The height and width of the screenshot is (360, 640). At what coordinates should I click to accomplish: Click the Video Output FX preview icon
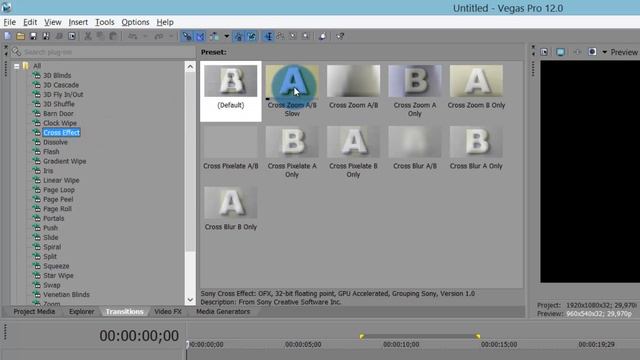pos(577,52)
